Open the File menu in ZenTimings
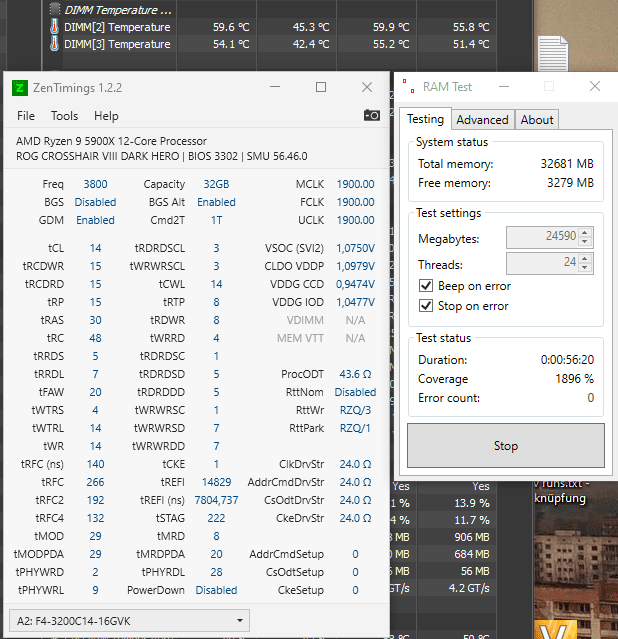Image resolution: width=618 pixels, height=639 pixels. point(26,116)
